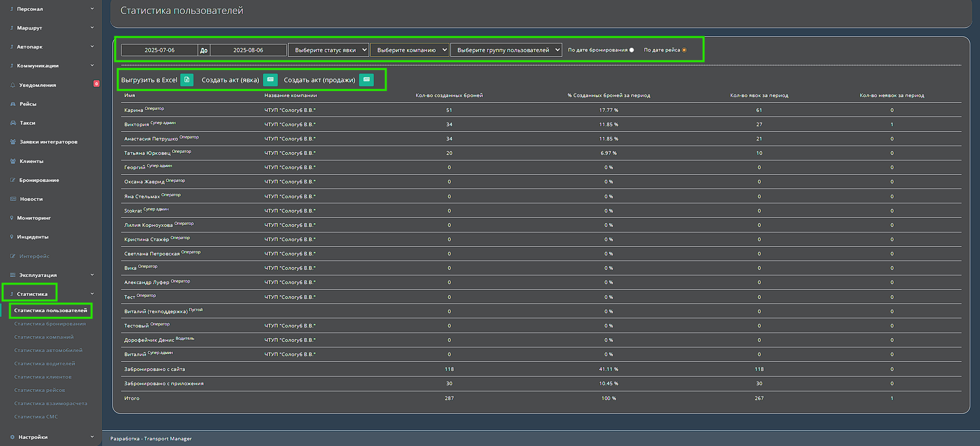Open the Выберите группу пользователей dropdown
This screenshot has height=446, width=980.
pyautogui.click(x=506, y=50)
